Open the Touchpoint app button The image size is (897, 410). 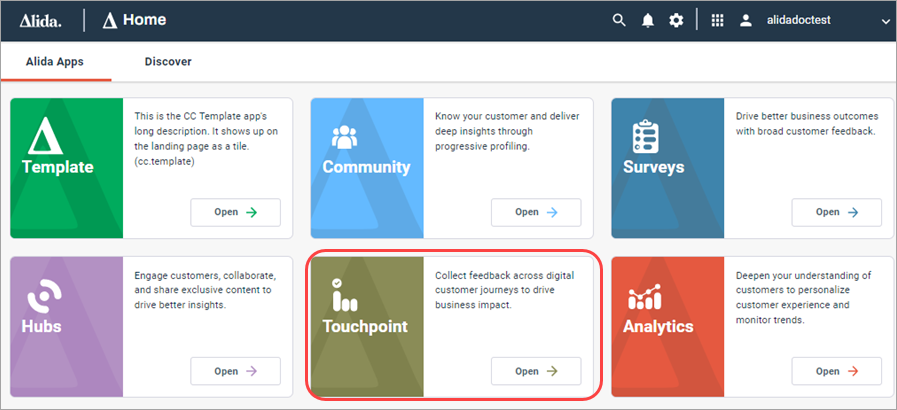(536, 371)
